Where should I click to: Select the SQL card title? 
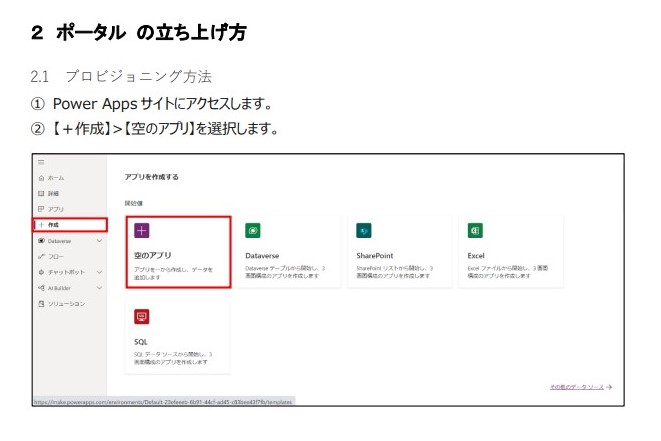coord(141,342)
